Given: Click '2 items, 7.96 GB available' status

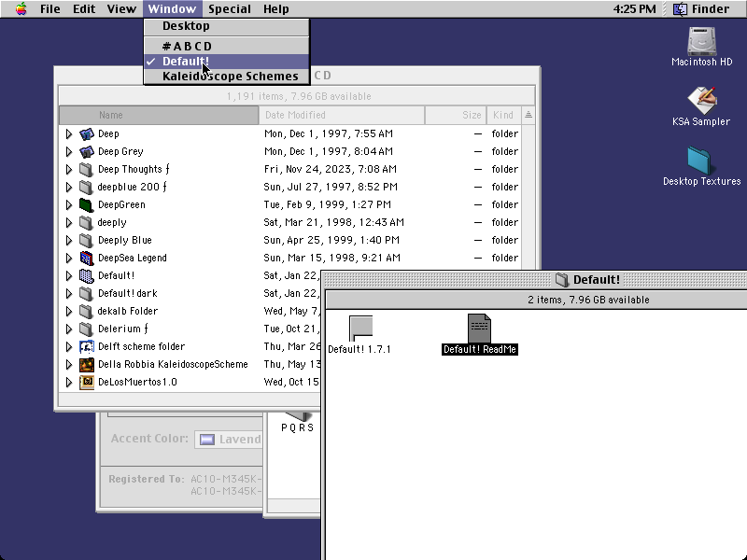Looking at the screenshot, I should click(x=588, y=300).
